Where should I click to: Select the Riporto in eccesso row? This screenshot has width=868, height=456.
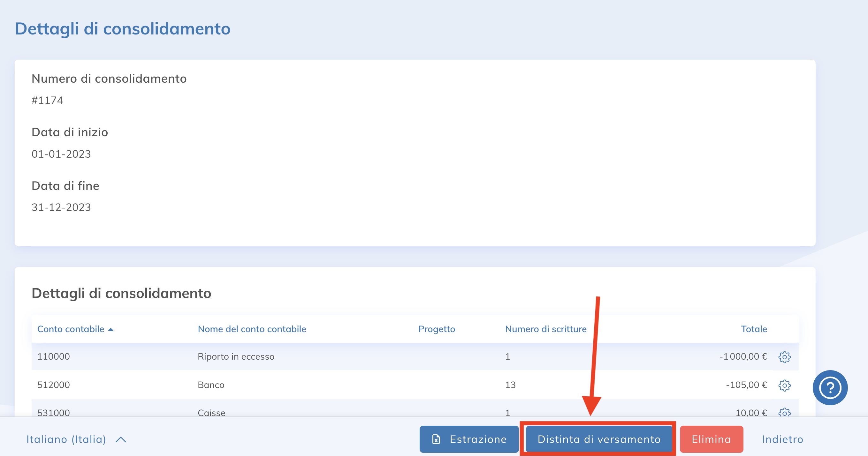[236, 356]
